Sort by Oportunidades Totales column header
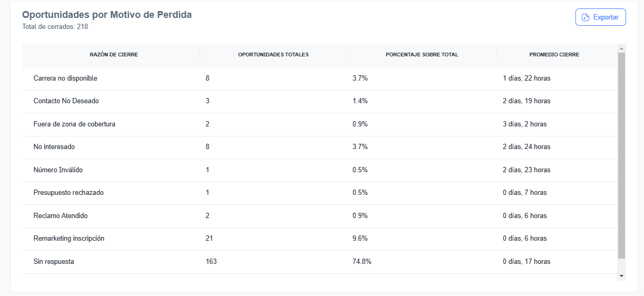Viewport: 644px width, 296px height. (273, 55)
